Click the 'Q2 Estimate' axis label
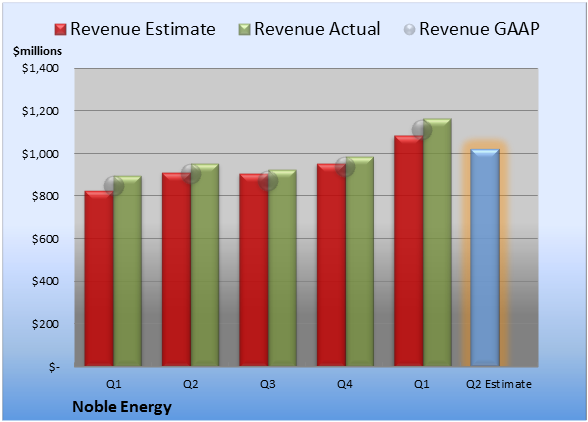 point(499,384)
